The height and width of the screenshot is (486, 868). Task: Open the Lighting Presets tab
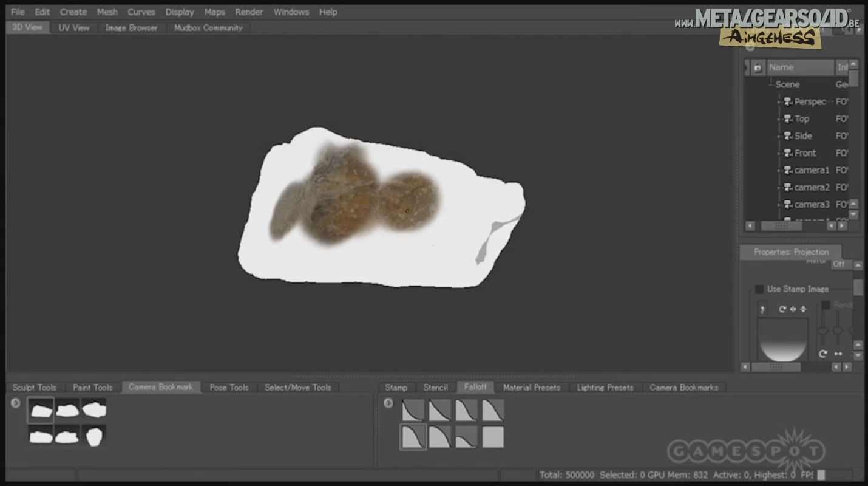[605, 388]
